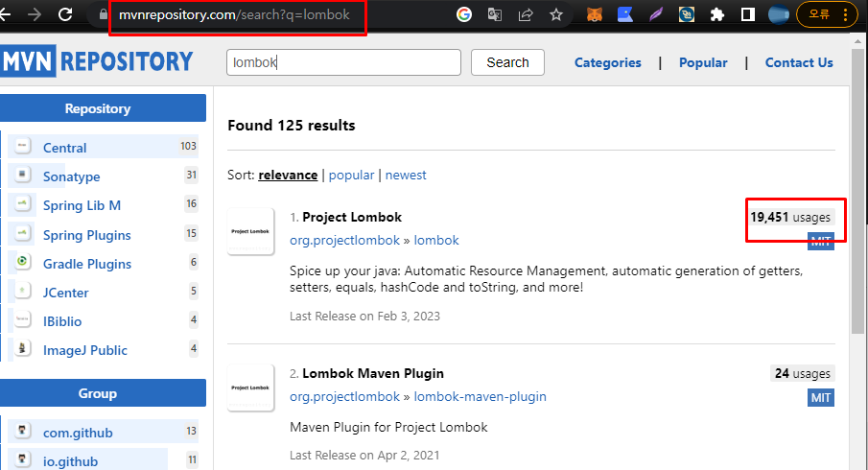The width and height of the screenshot is (868, 470).
Task: Sort results by newest
Action: (x=406, y=175)
